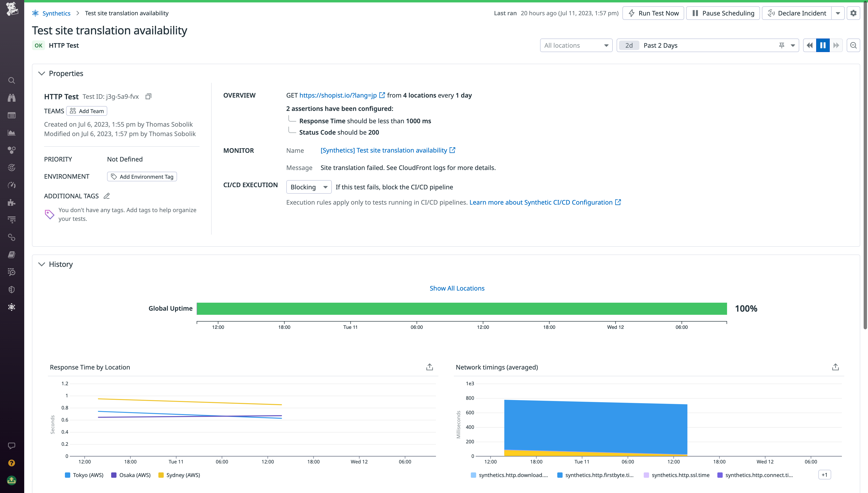Click the Show All Locations link
Screen dimensions: 868x493
click(457, 288)
